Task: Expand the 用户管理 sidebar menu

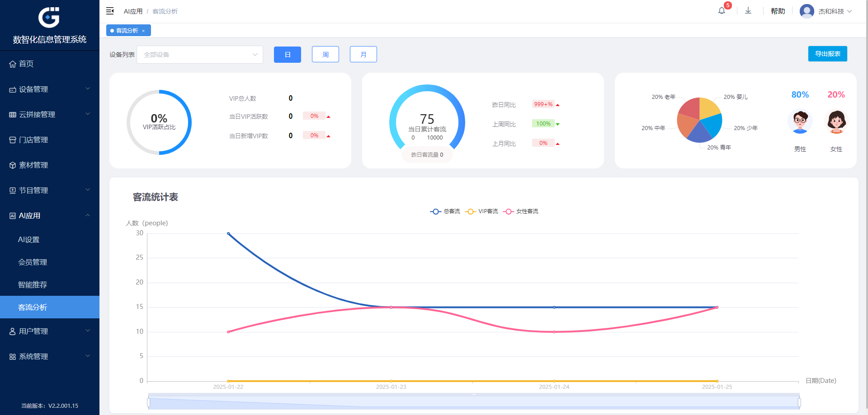Action: click(x=50, y=331)
